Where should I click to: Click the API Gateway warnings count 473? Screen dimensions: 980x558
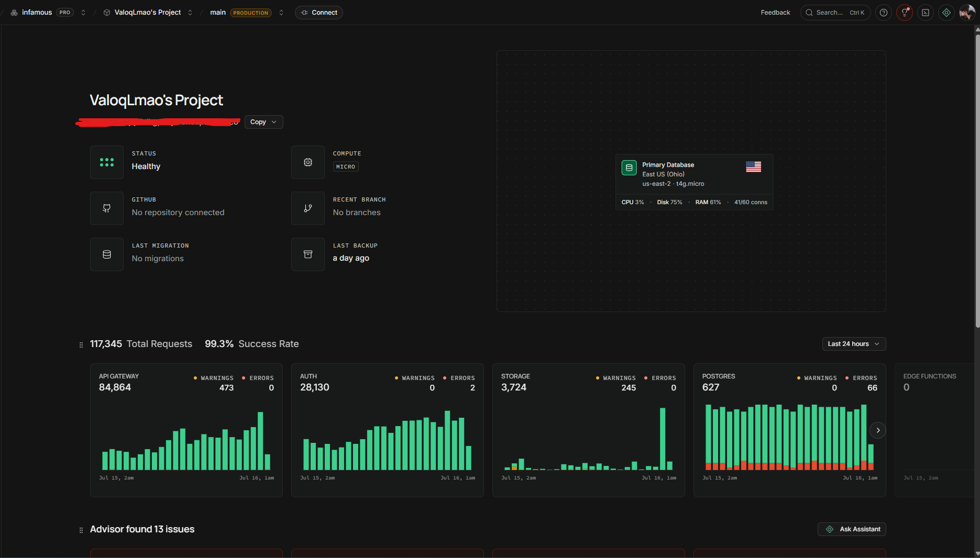[x=226, y=388]
